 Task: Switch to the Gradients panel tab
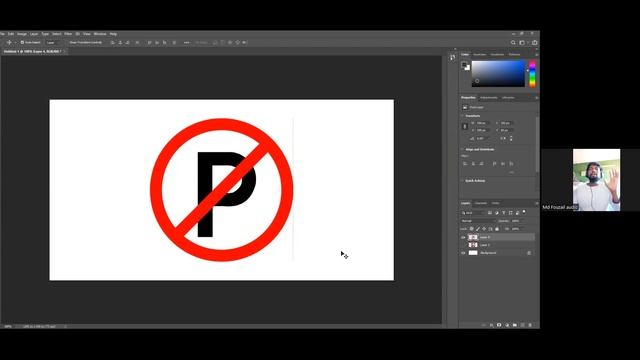coord(497,54)
